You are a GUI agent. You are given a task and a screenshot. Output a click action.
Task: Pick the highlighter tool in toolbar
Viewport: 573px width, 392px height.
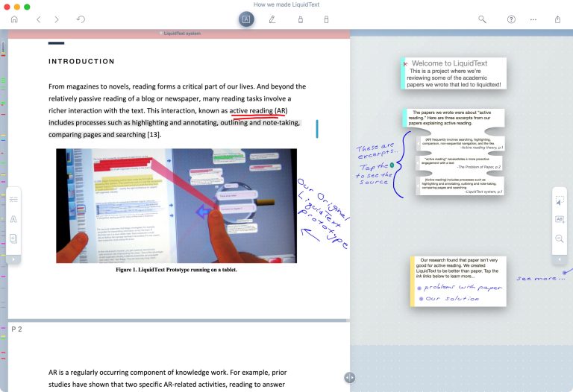(301, 19)
